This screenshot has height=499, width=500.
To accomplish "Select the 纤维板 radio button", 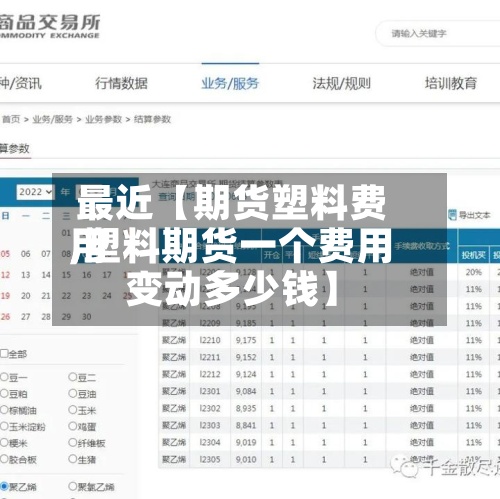I will pyautogui.click(x=72, y=443).
